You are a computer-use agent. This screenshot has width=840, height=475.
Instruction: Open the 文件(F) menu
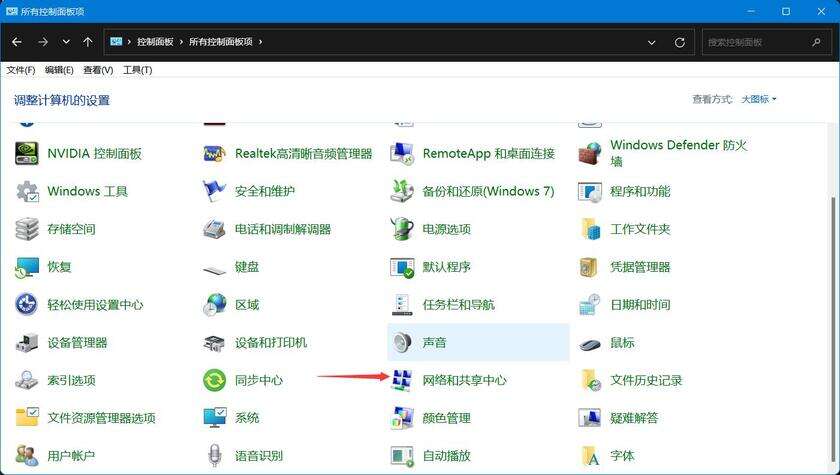(20, 70)
